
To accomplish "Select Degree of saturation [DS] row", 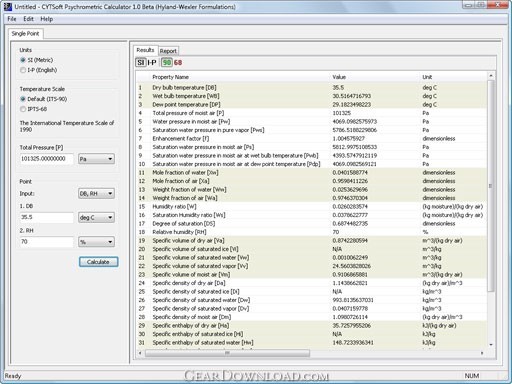I will (312, 224).
